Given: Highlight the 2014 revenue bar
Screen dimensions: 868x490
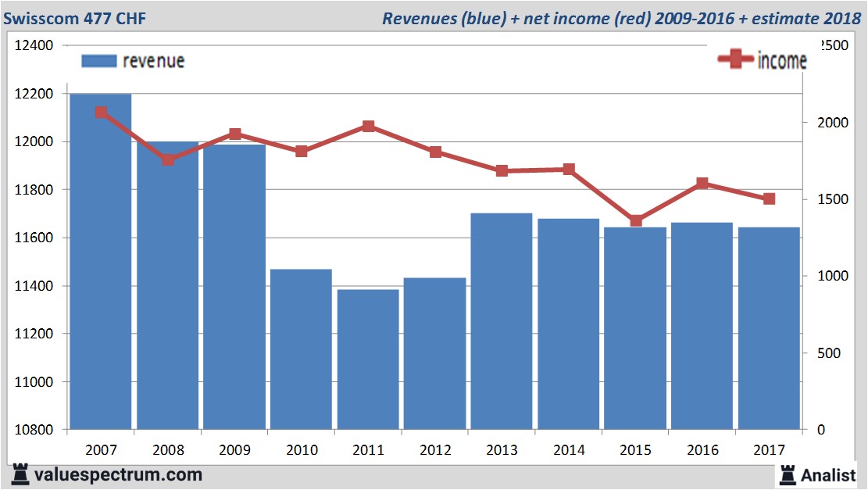Looking at the screenshot, I should [569, 324].
